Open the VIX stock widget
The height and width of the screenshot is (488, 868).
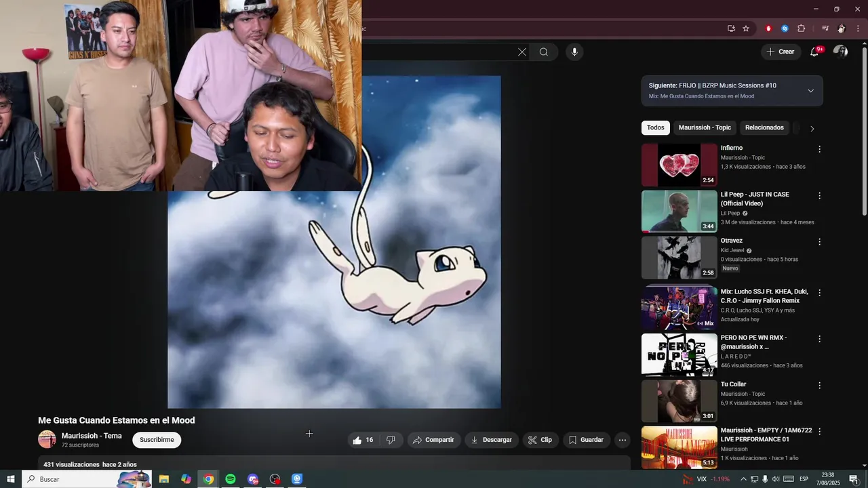(706, 479)
